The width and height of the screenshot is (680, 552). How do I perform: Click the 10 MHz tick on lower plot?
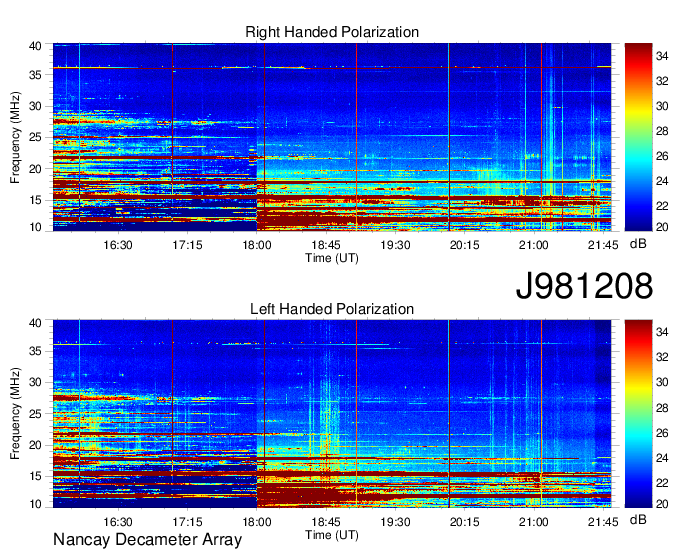(35, 504)
